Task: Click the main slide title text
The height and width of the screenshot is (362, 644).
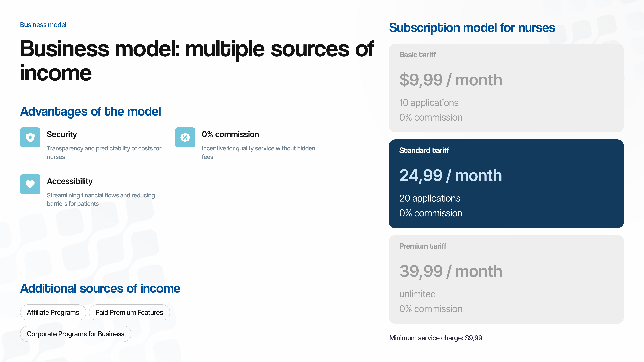Action: point(197,61)
